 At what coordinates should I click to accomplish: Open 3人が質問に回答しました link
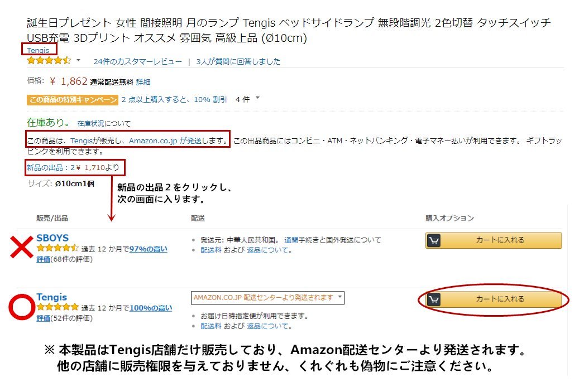coord(238,61)
